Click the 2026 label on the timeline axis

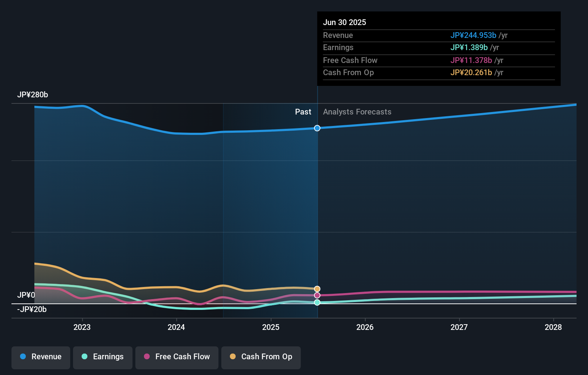365,327
